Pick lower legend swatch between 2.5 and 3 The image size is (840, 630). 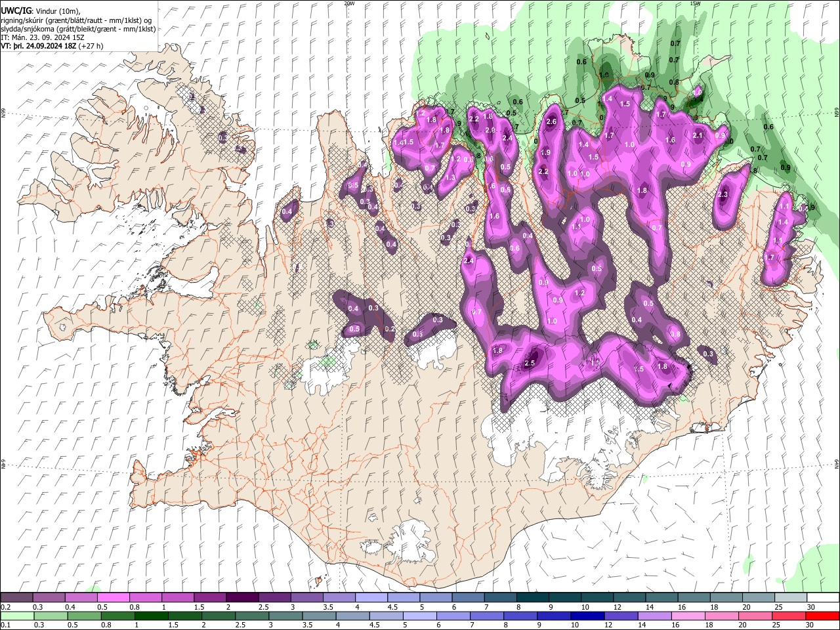click(251, 616)
